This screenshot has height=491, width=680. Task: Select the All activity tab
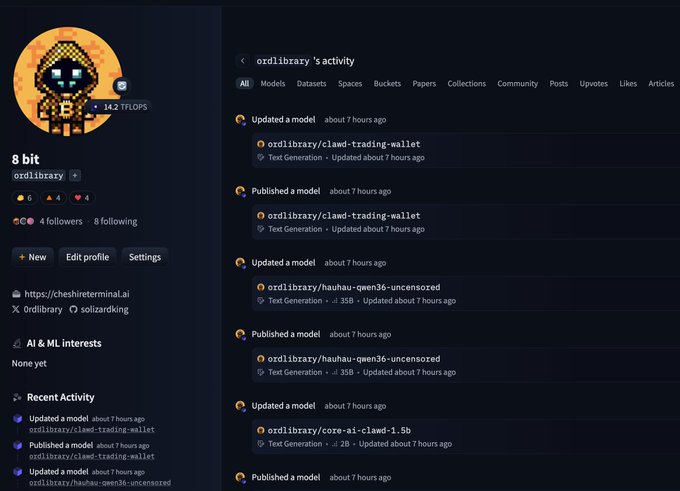pyautogui.click(x=245, y=83)
